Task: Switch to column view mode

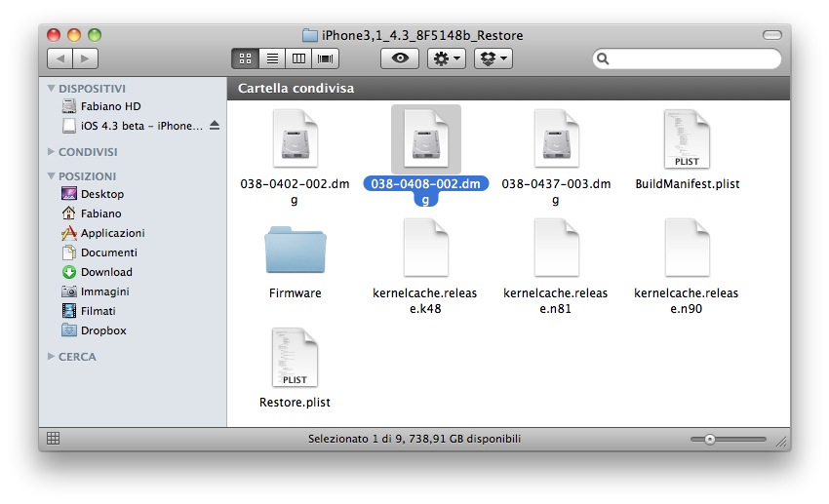Action: click(298, 58)
